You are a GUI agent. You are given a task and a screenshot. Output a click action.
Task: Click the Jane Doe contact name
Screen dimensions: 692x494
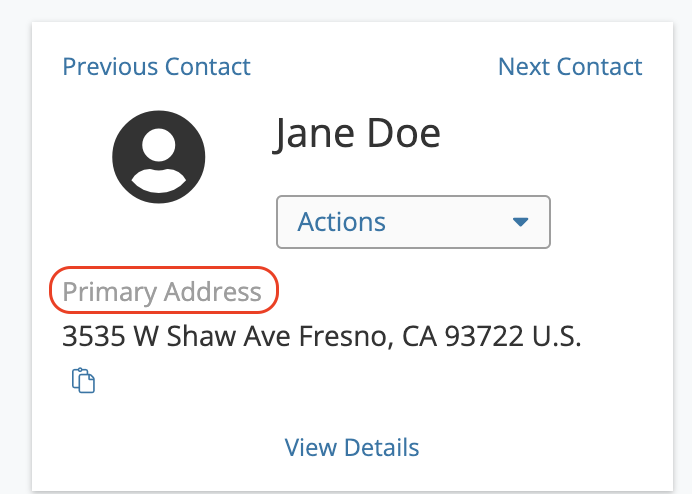(x=357, y=133)
